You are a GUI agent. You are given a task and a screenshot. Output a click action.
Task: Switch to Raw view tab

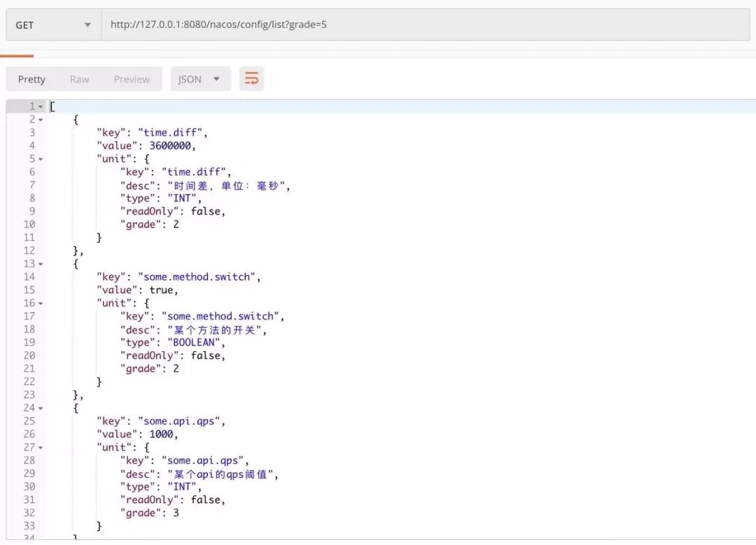point(80,79)
